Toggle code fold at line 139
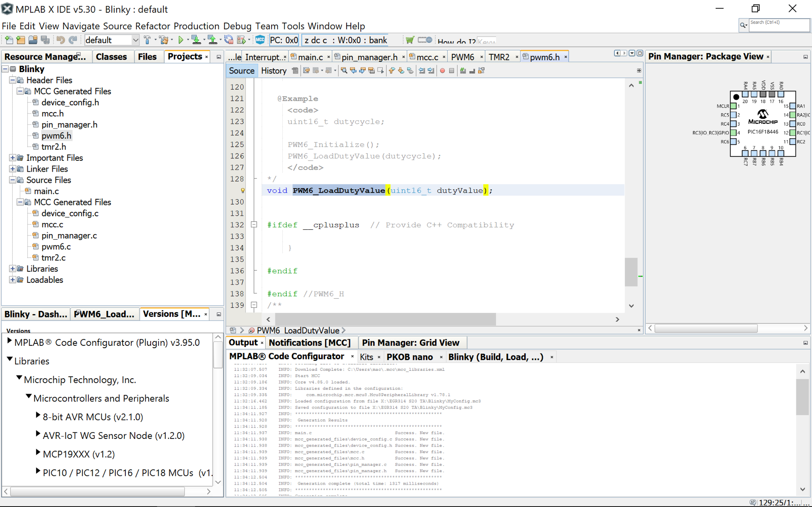The height and width of the screenshot is (507, 812). click(x=254, y=305)
